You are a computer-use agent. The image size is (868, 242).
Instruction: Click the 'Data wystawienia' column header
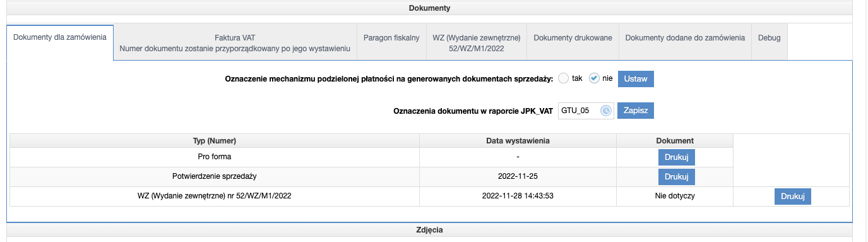(518, 140)
